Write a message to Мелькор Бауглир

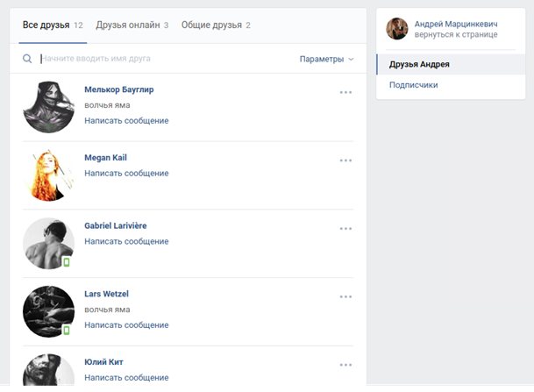126,120
